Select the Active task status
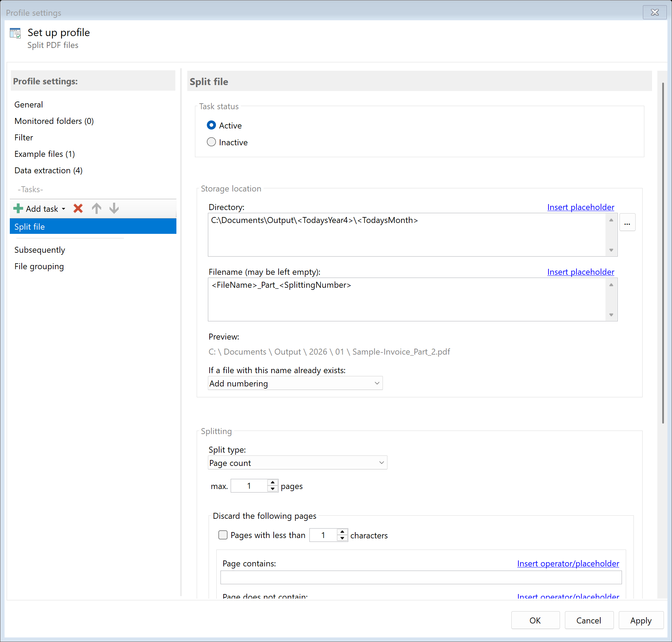The height and width of the screenshot is (642, 672). coord(211,125)
